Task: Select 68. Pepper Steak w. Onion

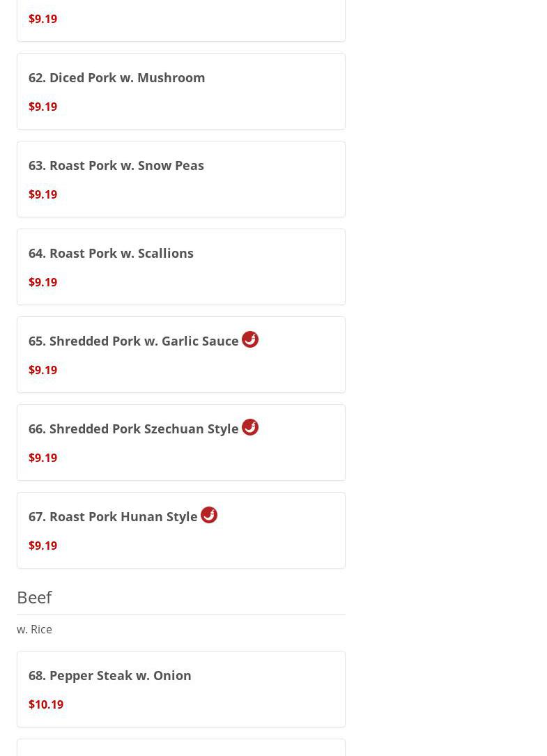Action: [110, 675]
